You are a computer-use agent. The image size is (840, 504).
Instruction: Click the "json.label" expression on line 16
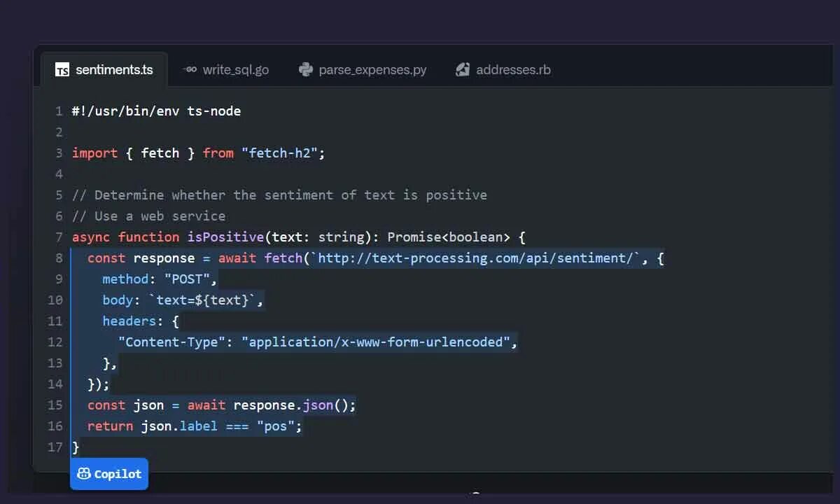179,426
